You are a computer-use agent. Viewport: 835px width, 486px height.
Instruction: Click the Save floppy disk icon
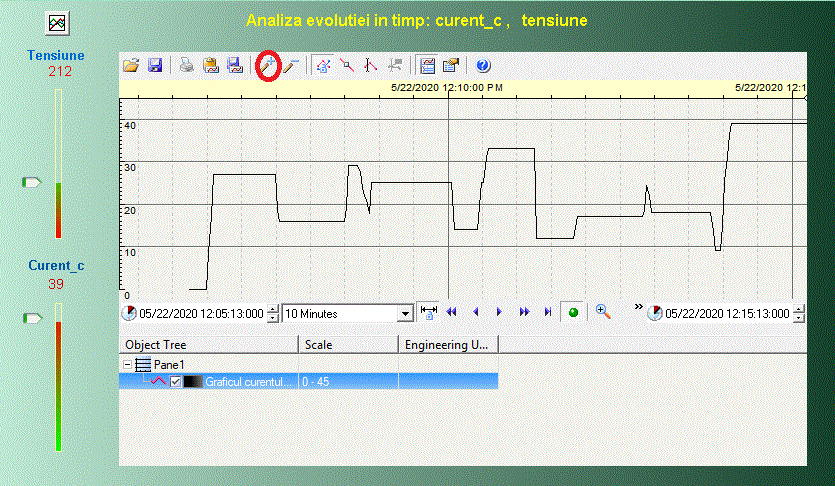(155, 66)
